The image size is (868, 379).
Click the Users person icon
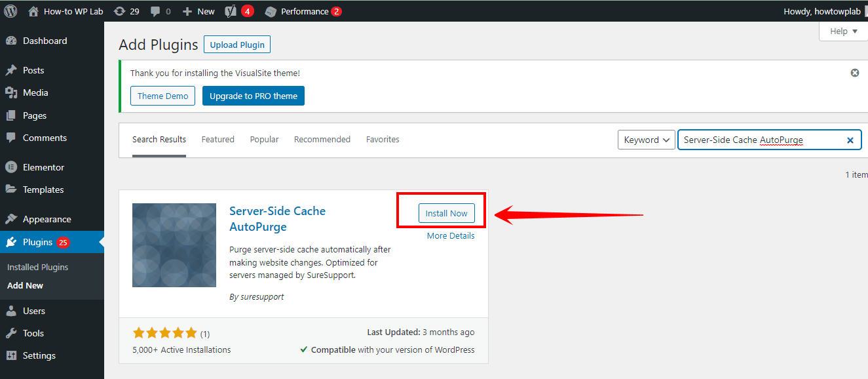tap(11, 311)
